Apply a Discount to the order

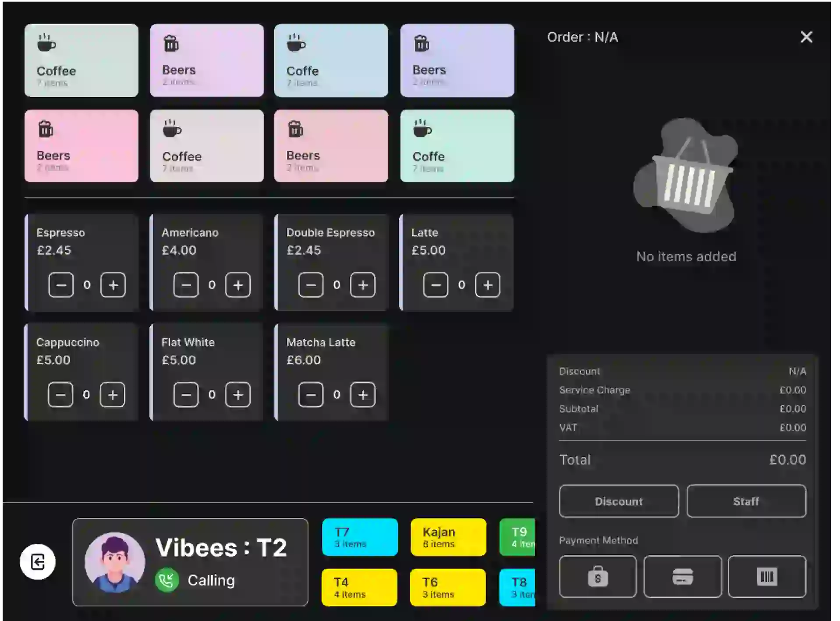point(618,501)
